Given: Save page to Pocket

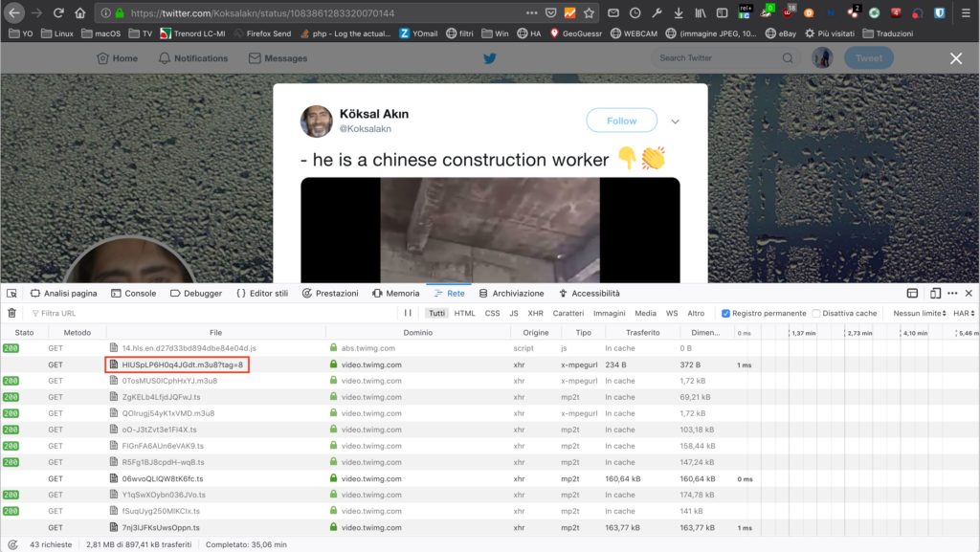Looking at the screenshot, I should coord(550,13).
